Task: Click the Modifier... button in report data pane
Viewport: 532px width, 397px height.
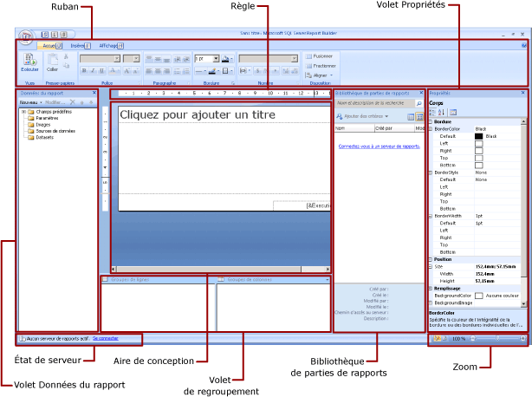Action: [x=55, y=102]
